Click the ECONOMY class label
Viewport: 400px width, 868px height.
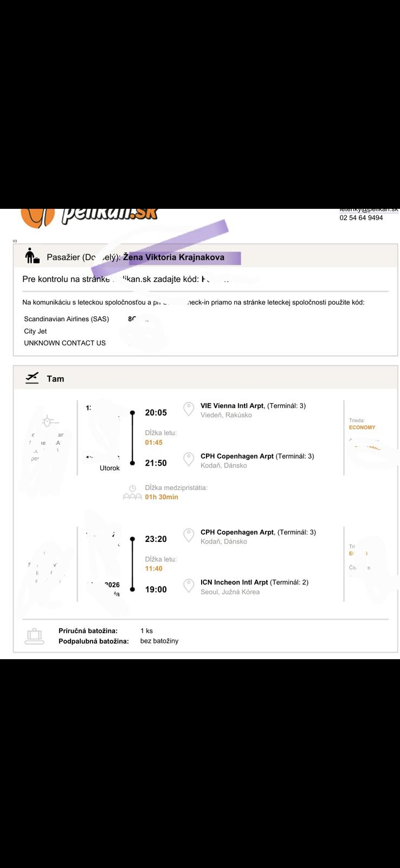[362, 427]
